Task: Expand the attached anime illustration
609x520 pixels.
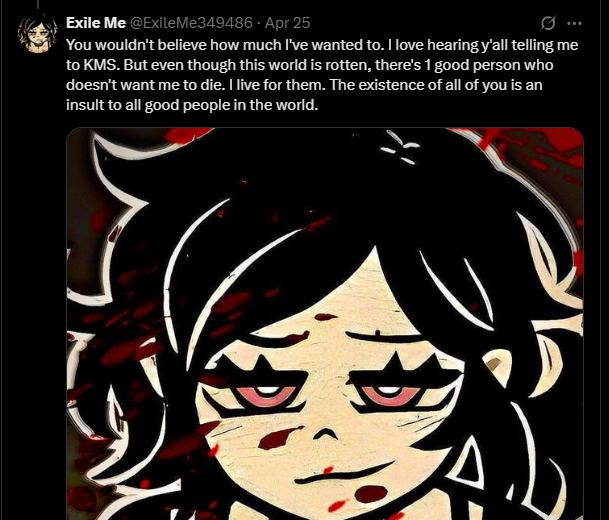Action: click(325, 323)
